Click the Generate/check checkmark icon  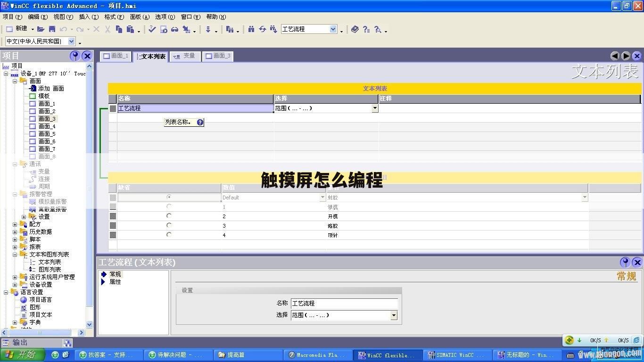pyautogui.click(x=152, y=29)
